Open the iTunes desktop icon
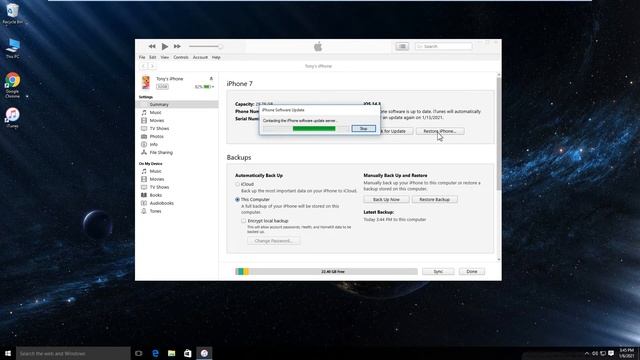 (x=13, y=118)
